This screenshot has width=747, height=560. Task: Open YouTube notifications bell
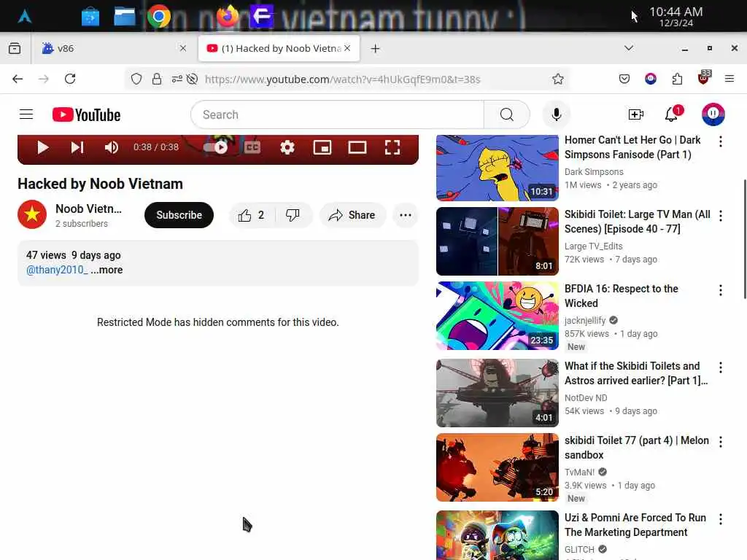click(672, 114)
